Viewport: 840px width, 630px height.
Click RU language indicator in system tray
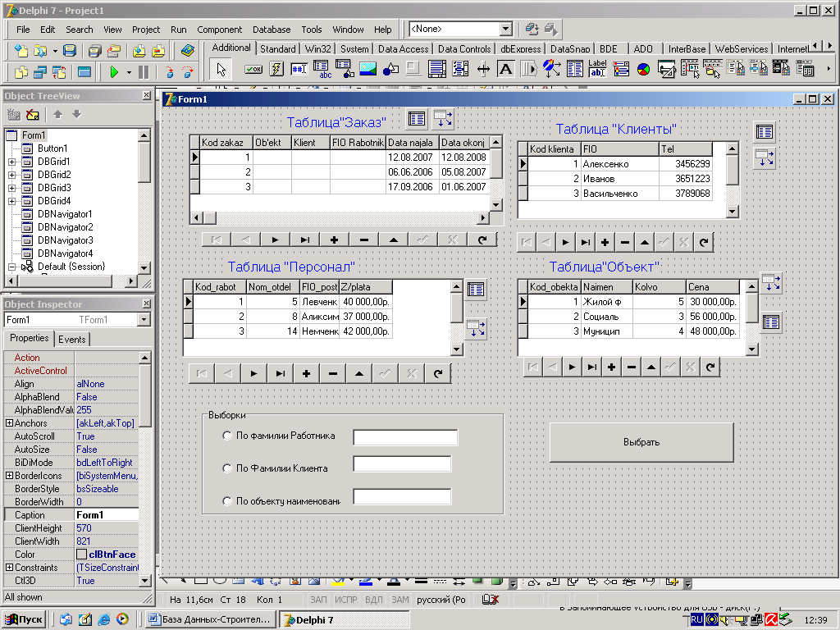(696, 620)
